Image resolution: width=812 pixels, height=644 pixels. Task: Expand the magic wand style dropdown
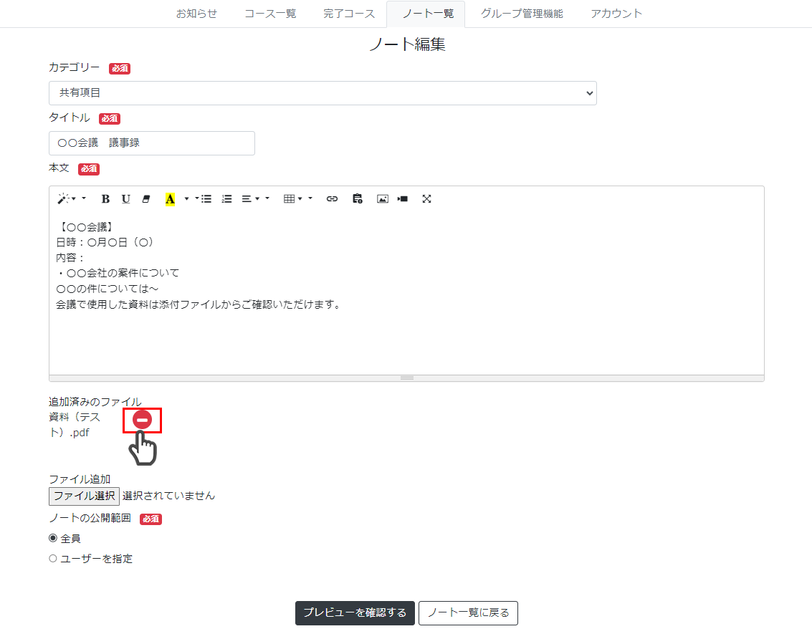(72, 199)
